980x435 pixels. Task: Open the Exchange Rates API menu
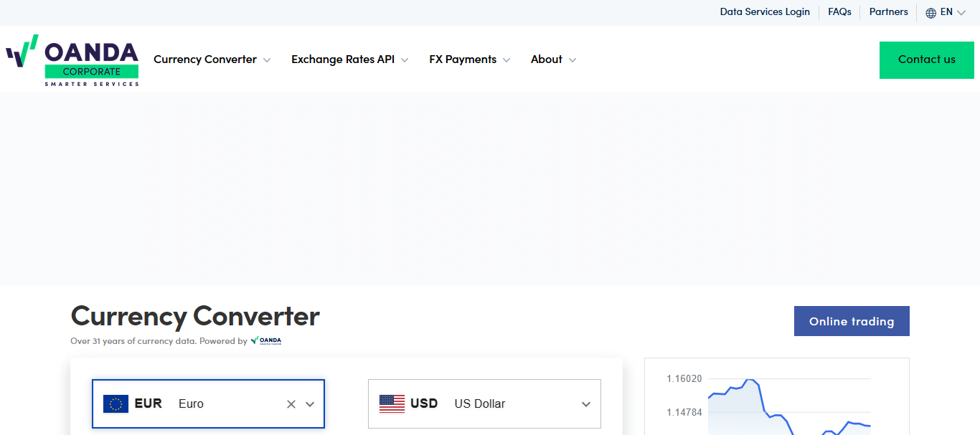tap(350, 59)
